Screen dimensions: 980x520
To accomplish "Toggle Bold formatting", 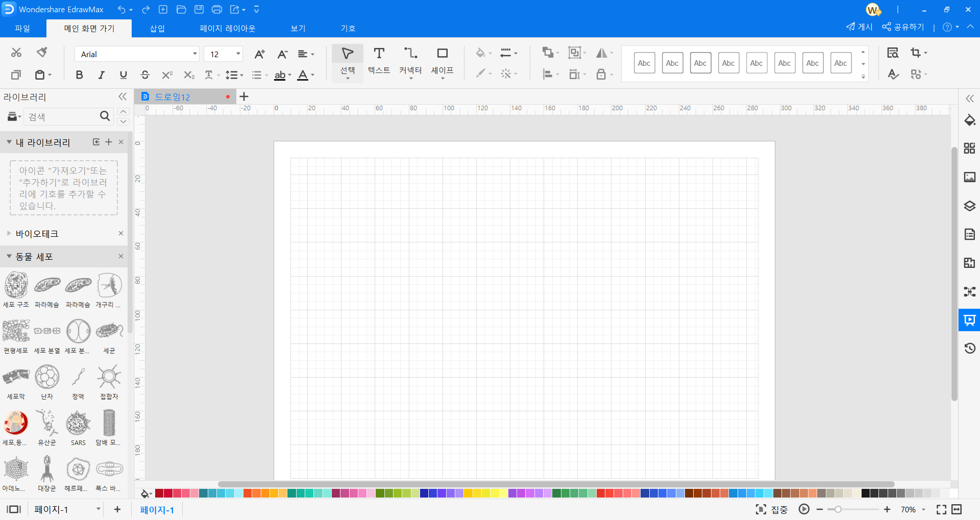I will click(x=79, y=75).
